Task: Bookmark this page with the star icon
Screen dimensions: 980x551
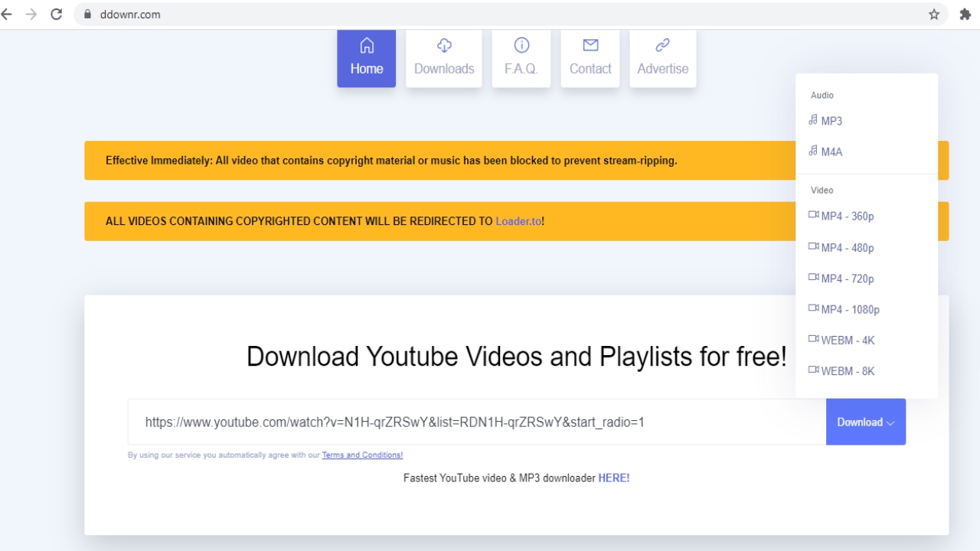Action: coord(934,14)
